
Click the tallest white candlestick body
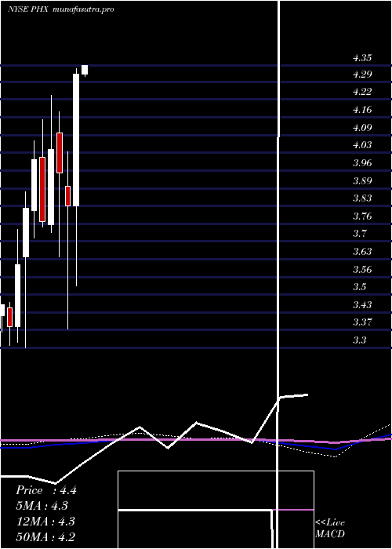click(76, 140)
